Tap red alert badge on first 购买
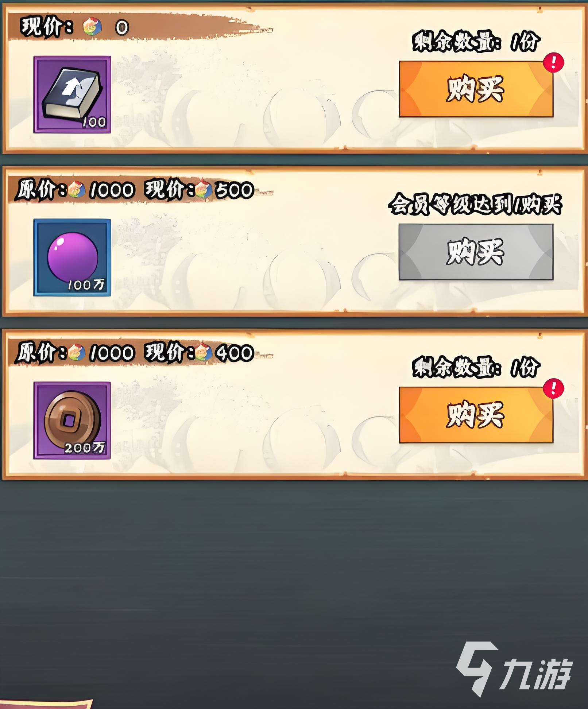The height and width of the screenshot is (709, 588). 553,63
